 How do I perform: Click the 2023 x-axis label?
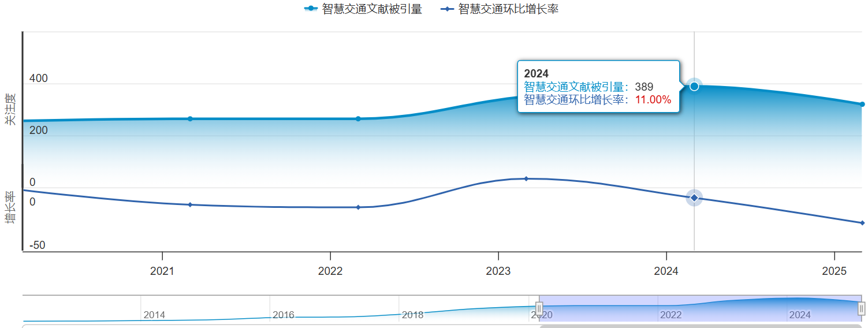[498, 271]
